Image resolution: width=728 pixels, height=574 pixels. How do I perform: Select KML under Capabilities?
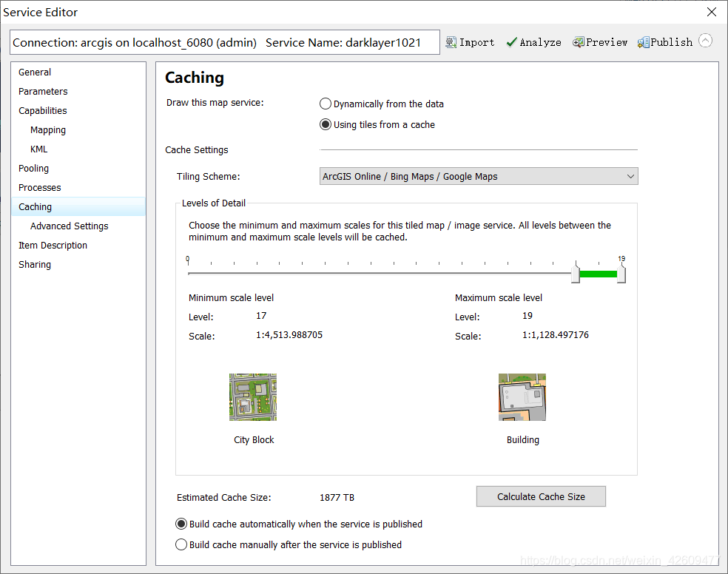pyautogui.click(x=78, y=149)
